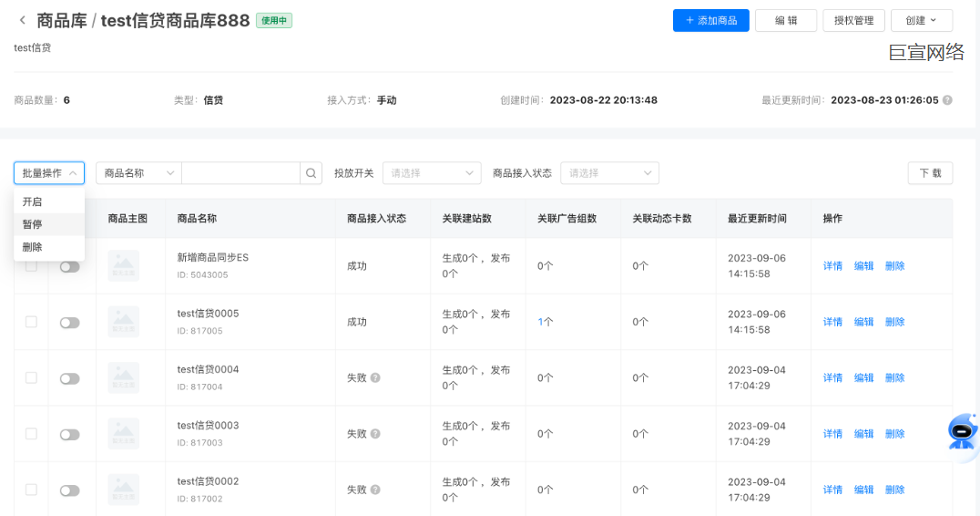The width and height of the screenshot is (980, 516).
Task: Open the robot assistant icon
Action: click(x=963, y=431)
